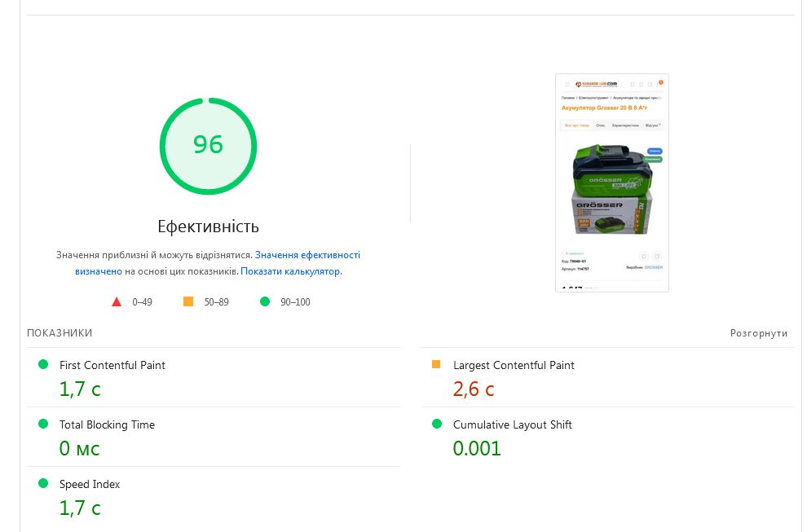Click the green circle 90–100 legend icon
Image resolution: width=807 pixels, height=532 pixels.
264,301
